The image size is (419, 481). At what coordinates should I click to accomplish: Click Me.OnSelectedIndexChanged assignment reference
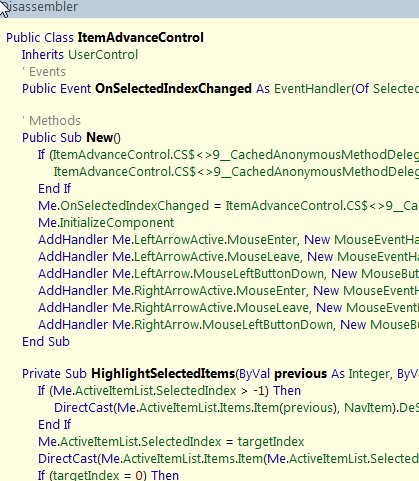[x=123, y=206]
